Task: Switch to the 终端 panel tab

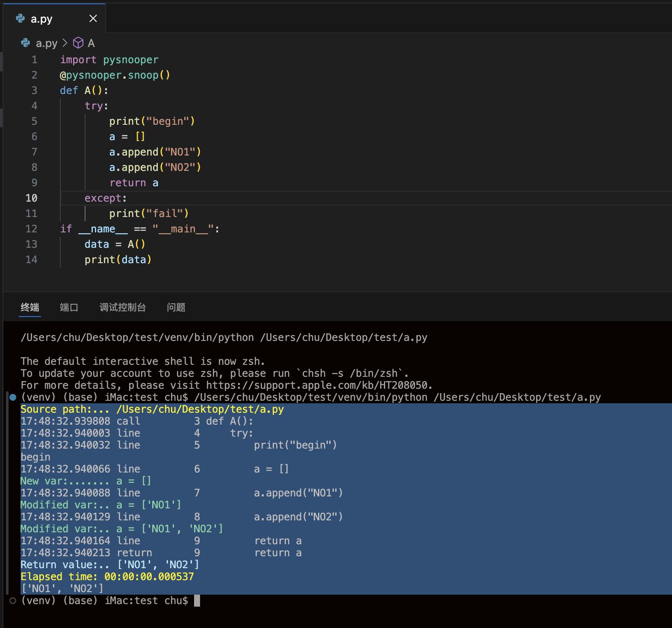Action: pyautogui.click(x=30, y=307)
